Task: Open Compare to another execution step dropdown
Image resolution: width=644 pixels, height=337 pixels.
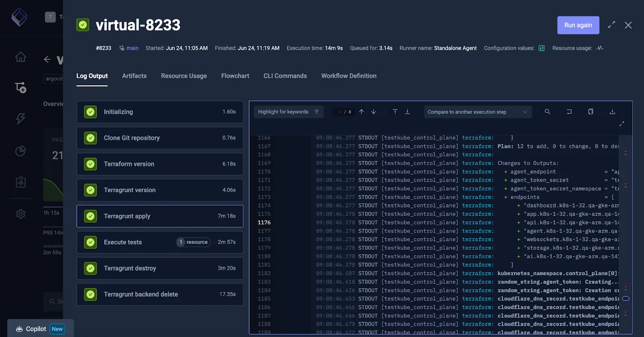Action: [x=478, y=112]
